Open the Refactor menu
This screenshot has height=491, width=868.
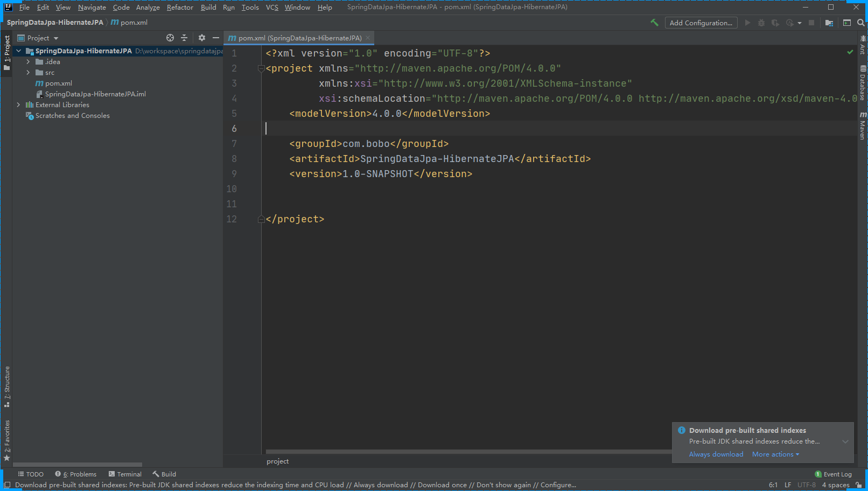pos(180,7)
